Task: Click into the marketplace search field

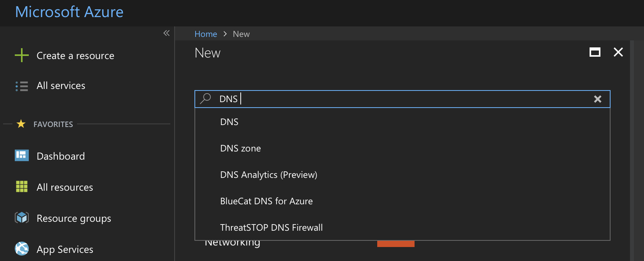Action: [402, 99]
